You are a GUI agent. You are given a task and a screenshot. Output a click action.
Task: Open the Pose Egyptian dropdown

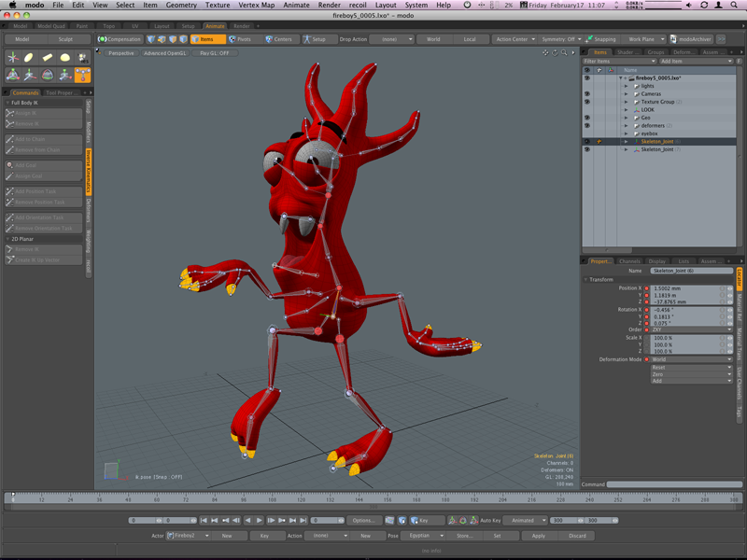pyautogui.click(x=423, y=536)
